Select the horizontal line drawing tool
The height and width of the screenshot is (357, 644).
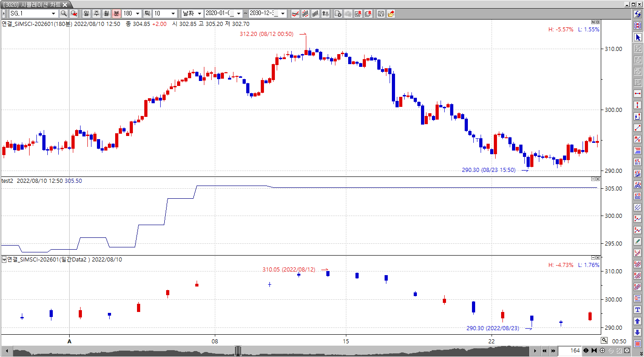point(638,94)
